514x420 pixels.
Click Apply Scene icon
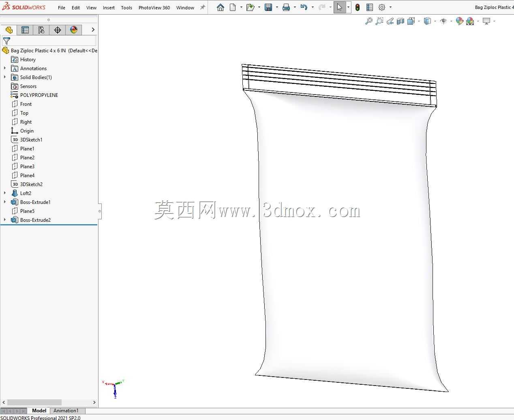point(470,21)
